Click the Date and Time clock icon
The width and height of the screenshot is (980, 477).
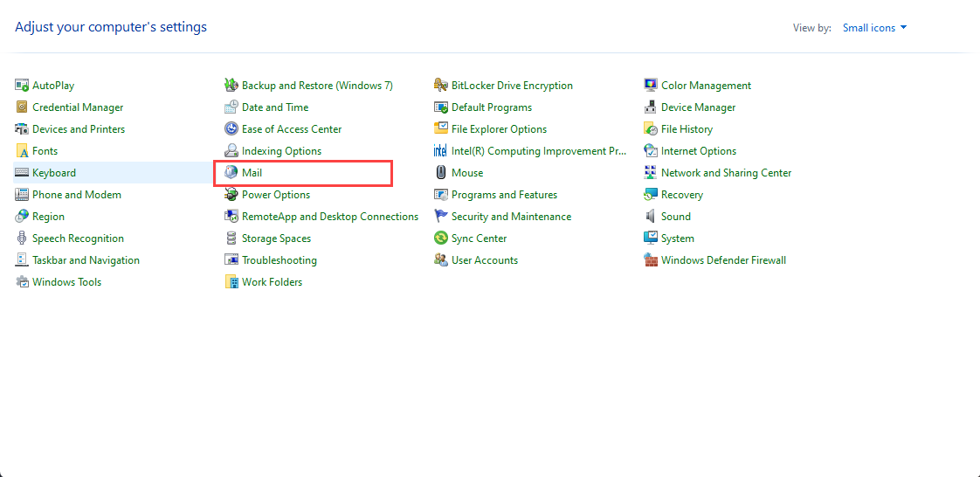[231, 107]
